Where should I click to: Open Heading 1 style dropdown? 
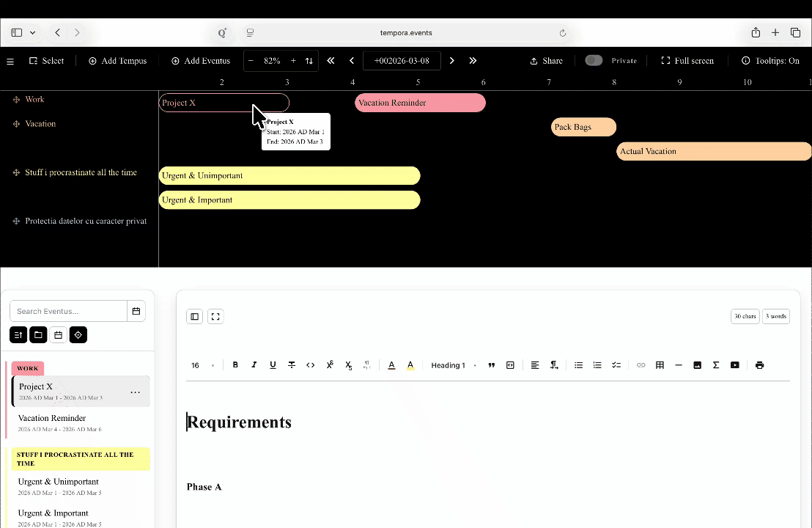coord(453,365)
